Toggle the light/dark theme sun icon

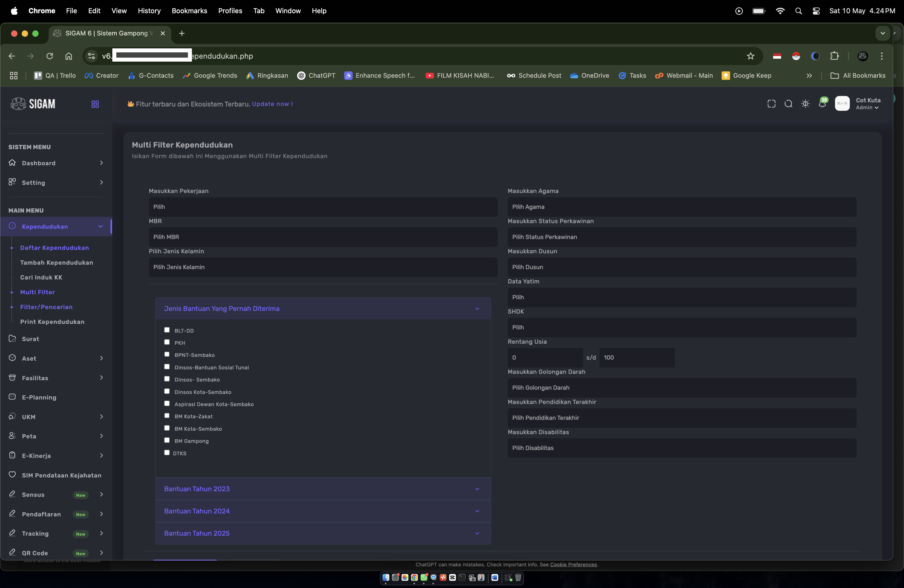[x=805, y=104]
